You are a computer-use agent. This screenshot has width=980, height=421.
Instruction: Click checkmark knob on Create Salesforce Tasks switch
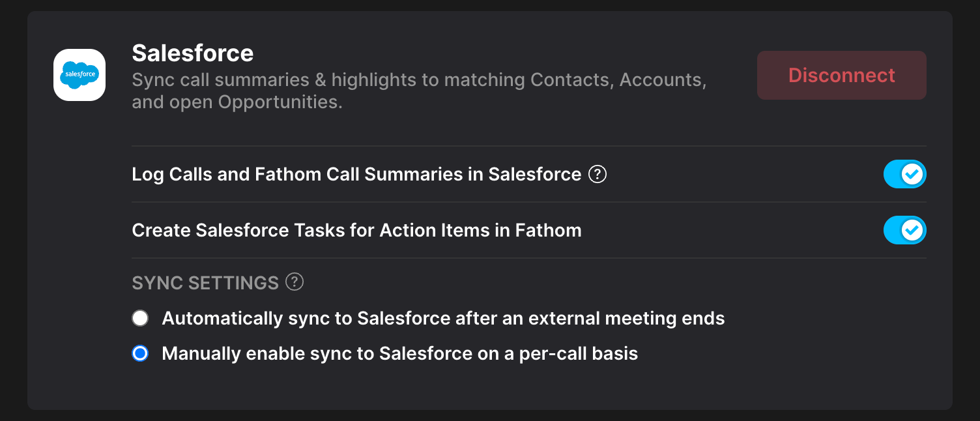[x=912, y=230]
